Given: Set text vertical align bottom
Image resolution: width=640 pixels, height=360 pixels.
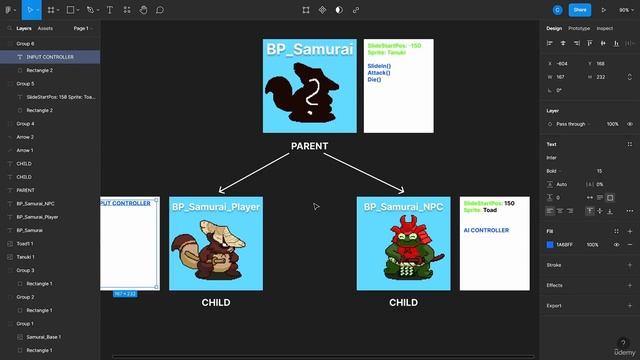Looking at the screenshot, I should pyautogui.click(x=610, y=211).
